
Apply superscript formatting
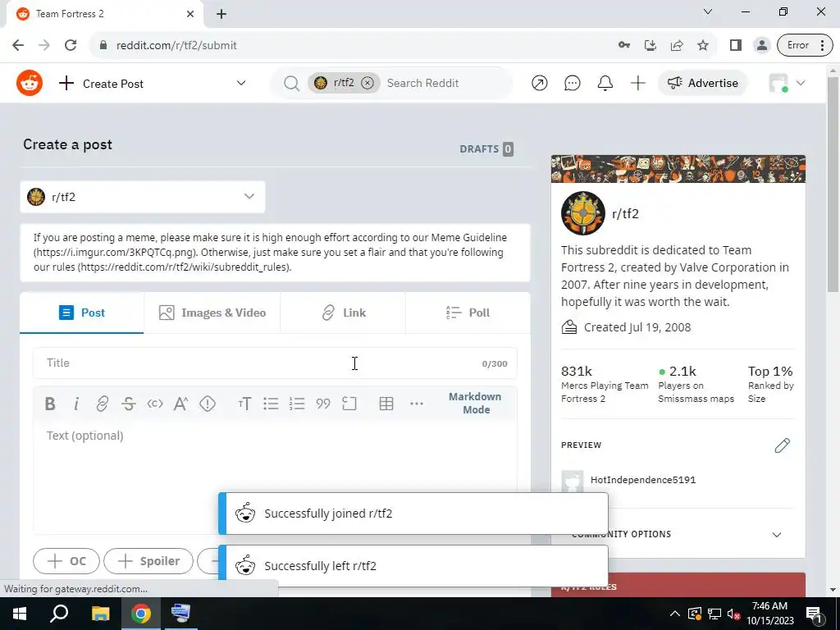[180, 404]
